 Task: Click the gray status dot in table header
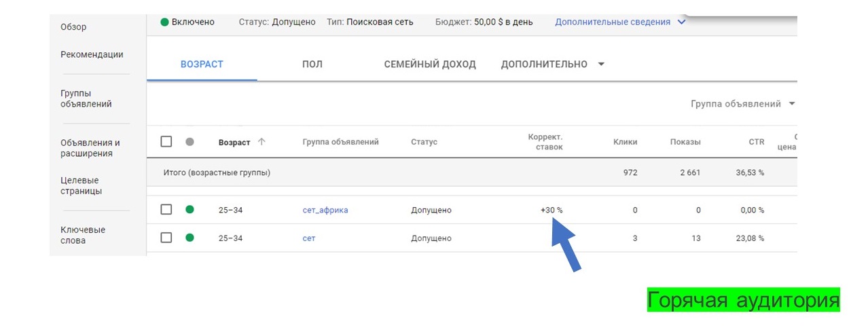pyautogui.click(x=189, y=142)
